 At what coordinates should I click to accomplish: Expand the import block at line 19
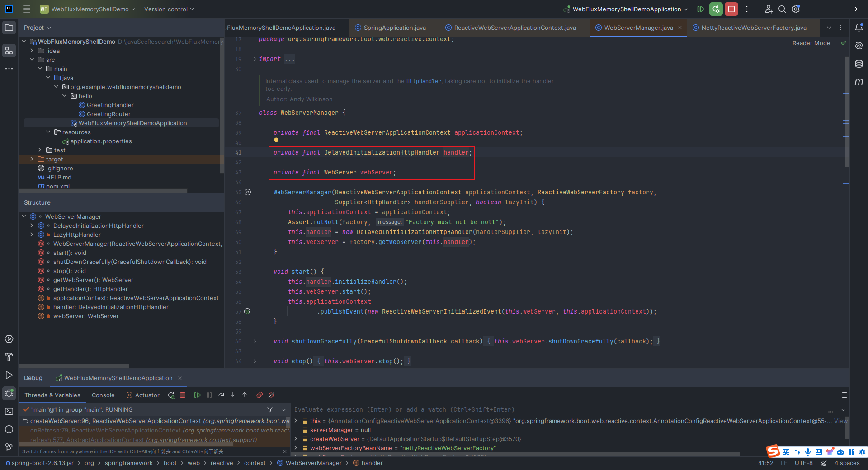[255, 59]
